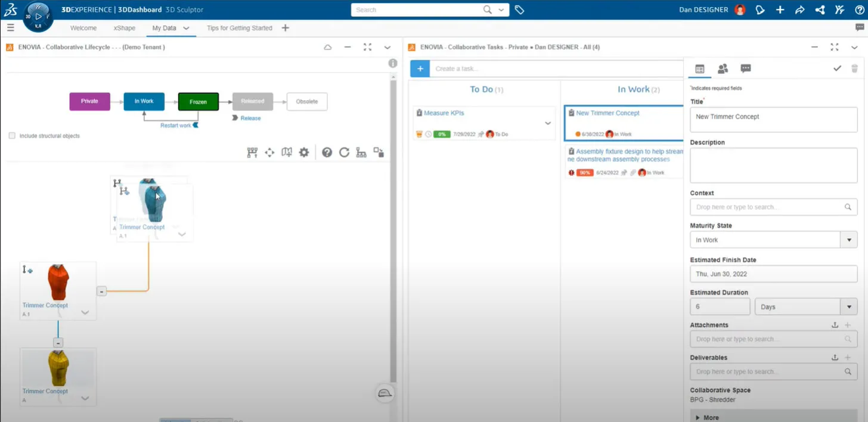The image size is (868, 422).
Task: Switch to the xShape tab
Action: tap(124, 28)
